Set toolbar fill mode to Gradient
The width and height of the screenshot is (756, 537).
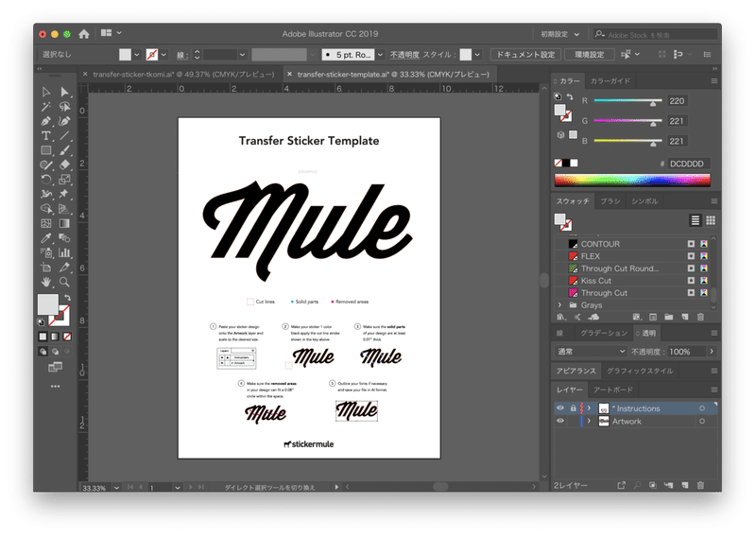[x=55, y=337]
